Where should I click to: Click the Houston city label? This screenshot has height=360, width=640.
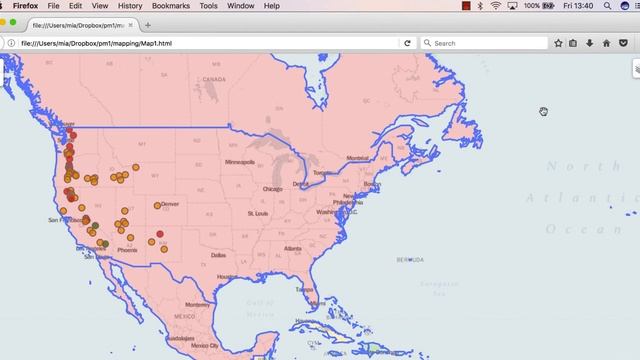[x=227, y=277]
